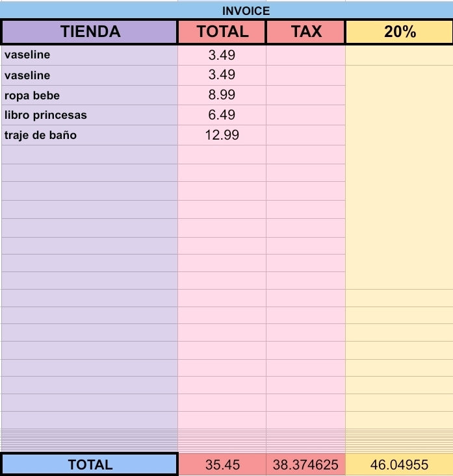Click the 46.04955 total cell
This screenshot has height=476, width=453.
[399, 464]
